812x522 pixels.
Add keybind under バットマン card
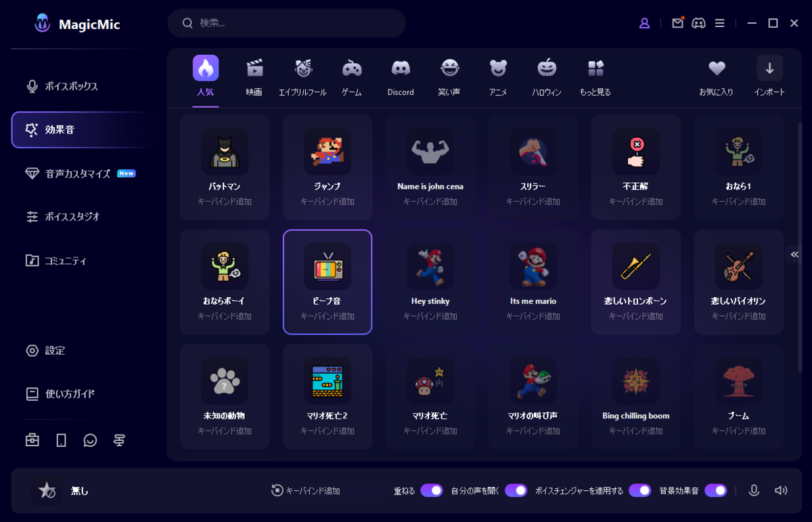coord(225,202)
